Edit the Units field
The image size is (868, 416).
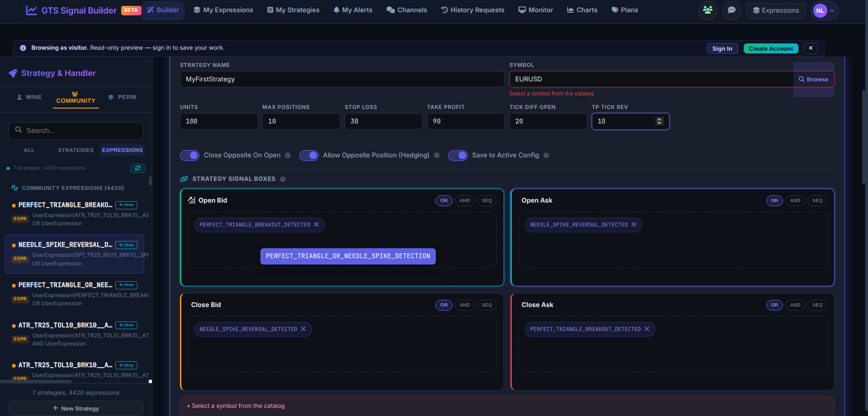click(x=219, y=121)
